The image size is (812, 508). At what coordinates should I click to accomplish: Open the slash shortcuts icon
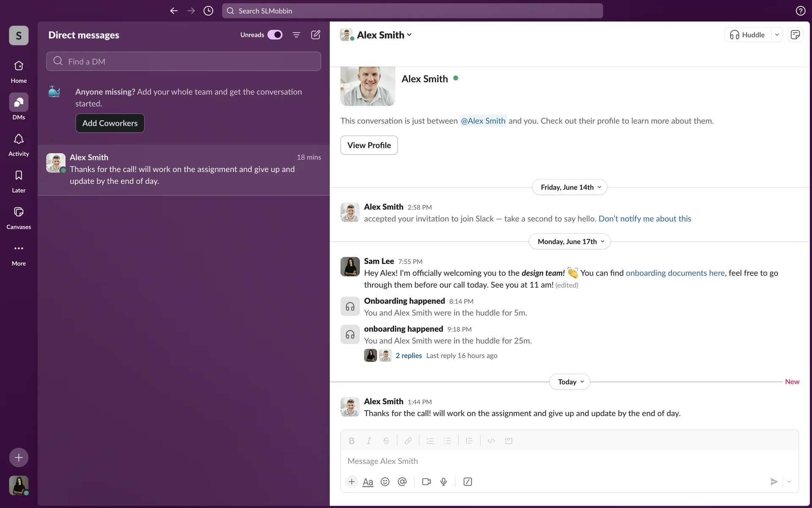pyautogui.click(x=468, y=482)
